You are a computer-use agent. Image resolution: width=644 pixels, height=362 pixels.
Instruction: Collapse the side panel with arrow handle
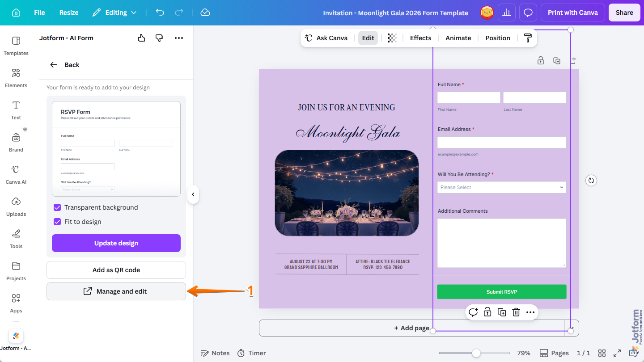[x=193, y=194]
